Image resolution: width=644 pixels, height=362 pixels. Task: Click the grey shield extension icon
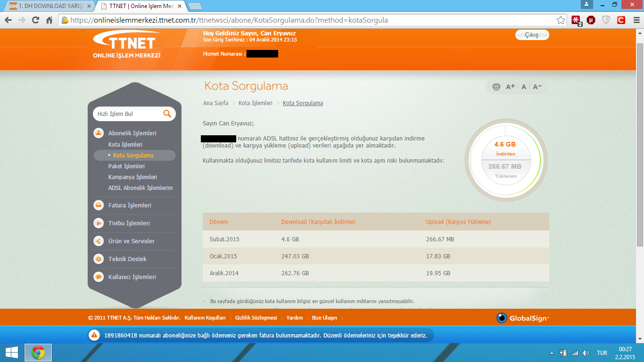[x=606, y=20]
